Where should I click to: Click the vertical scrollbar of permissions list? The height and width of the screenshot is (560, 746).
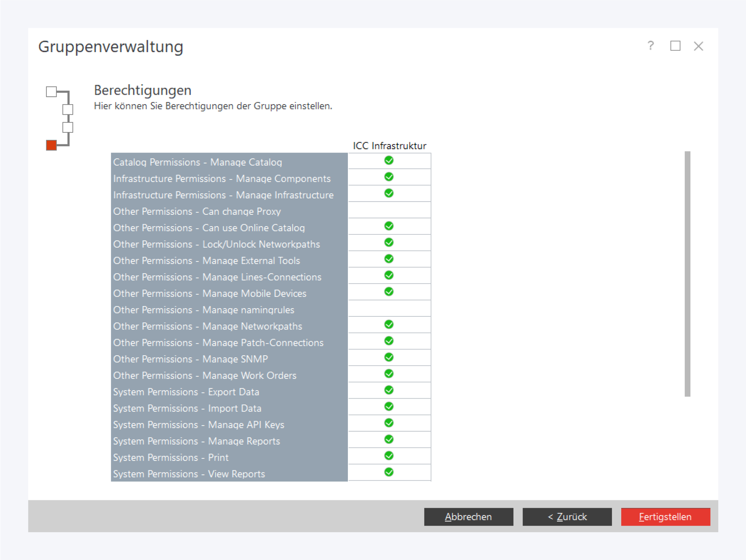pos(687,274)
